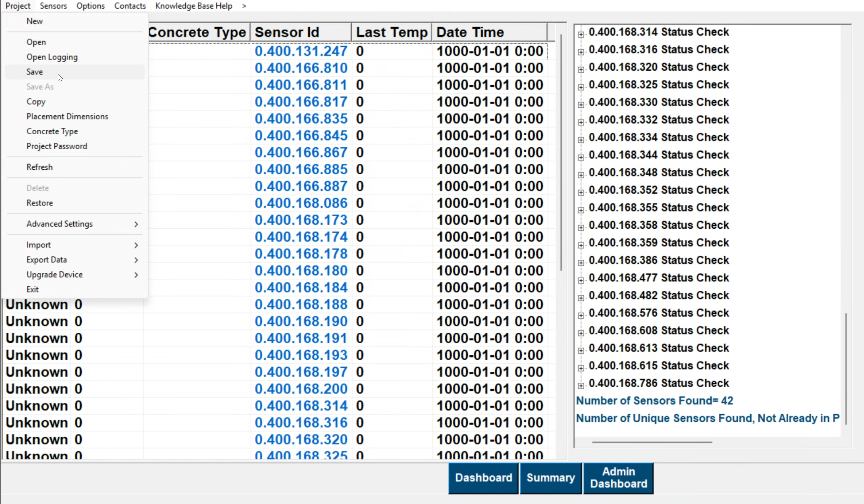Expand the 0.400.168.352 Status Check node

pyautogui.click(x=581, y=193)
